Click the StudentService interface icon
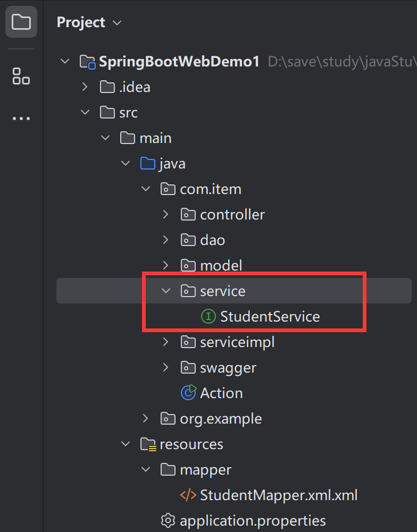Viewport: 417px width, 532px height. [x=208, y=317]
